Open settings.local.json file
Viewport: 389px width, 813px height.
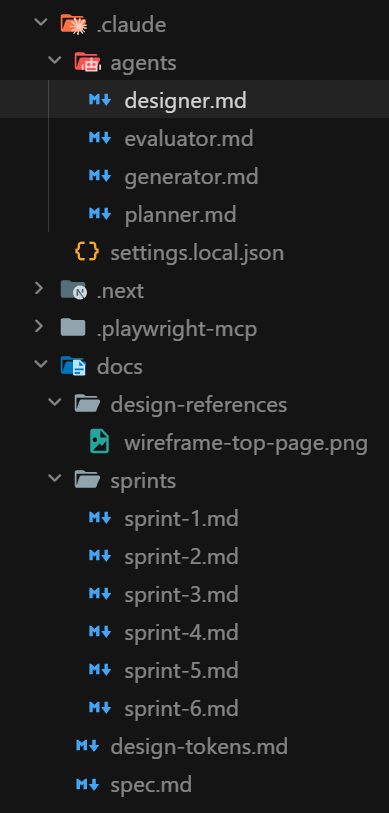(x=197, y=253)
